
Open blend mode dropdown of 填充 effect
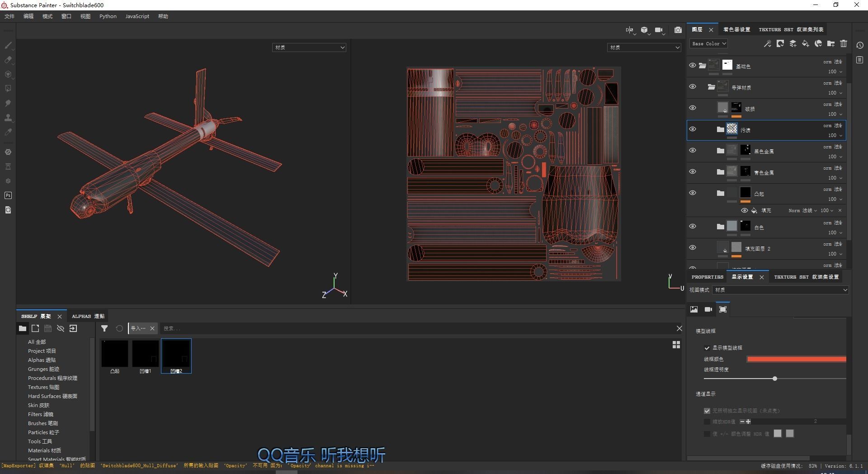[802, 210]
